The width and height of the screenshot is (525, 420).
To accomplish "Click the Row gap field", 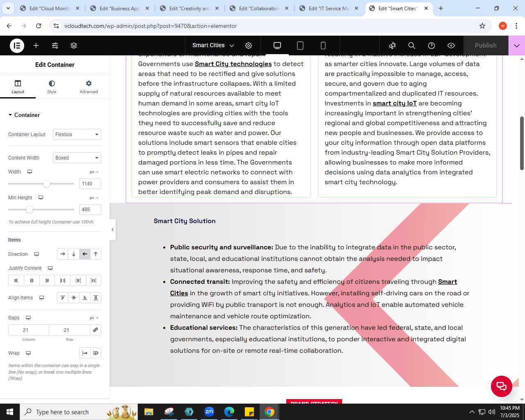I will (x=69, y=330).
